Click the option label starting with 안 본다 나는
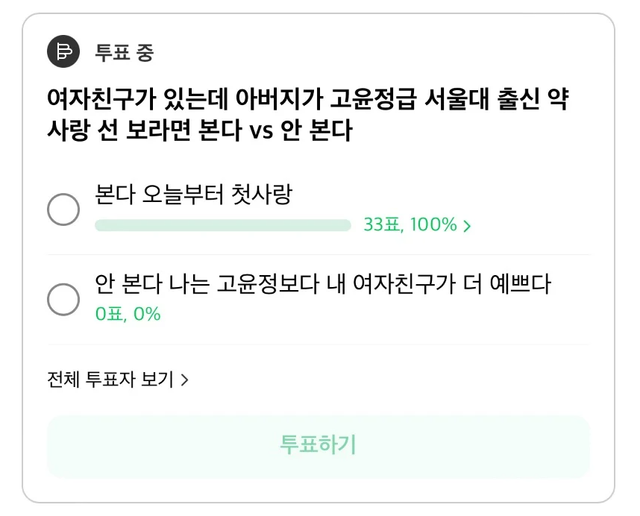Viewport: 640px width, 516px height. click(x=323, y=284)
